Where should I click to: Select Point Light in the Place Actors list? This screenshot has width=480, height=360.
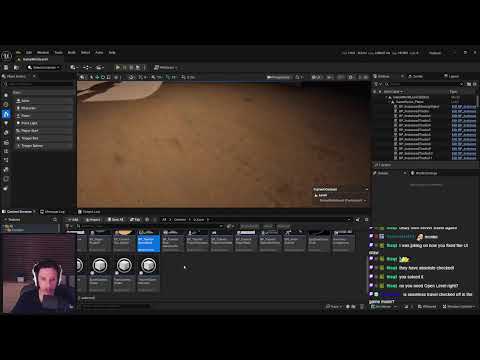43,123
